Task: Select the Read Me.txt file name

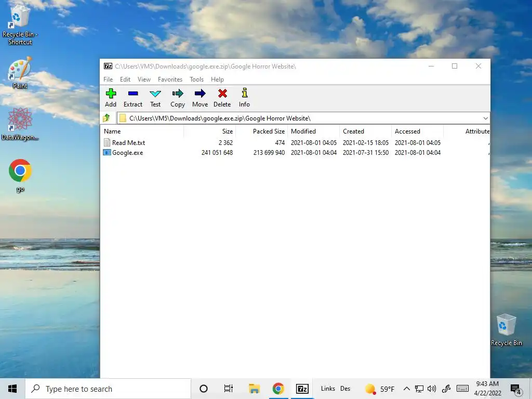Action: point(129,143)
